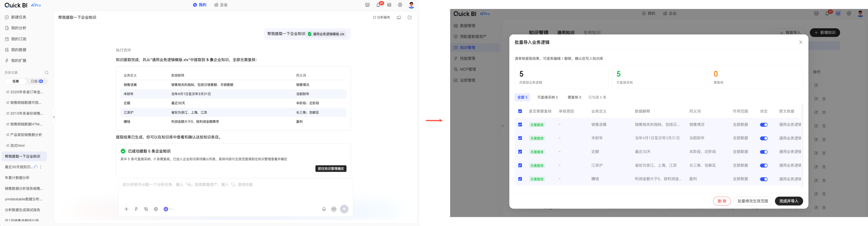Open settings gear in the left chat window

pos(400,5)
